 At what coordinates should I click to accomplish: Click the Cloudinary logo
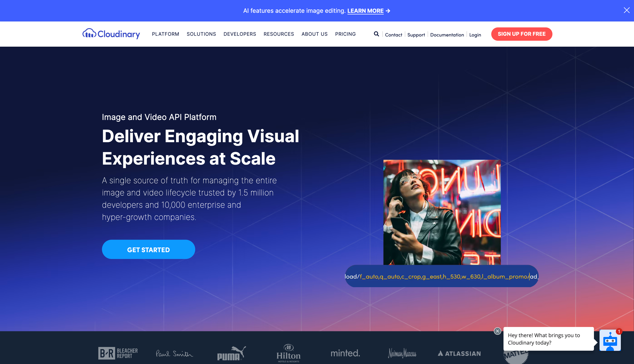coord(111,34)
